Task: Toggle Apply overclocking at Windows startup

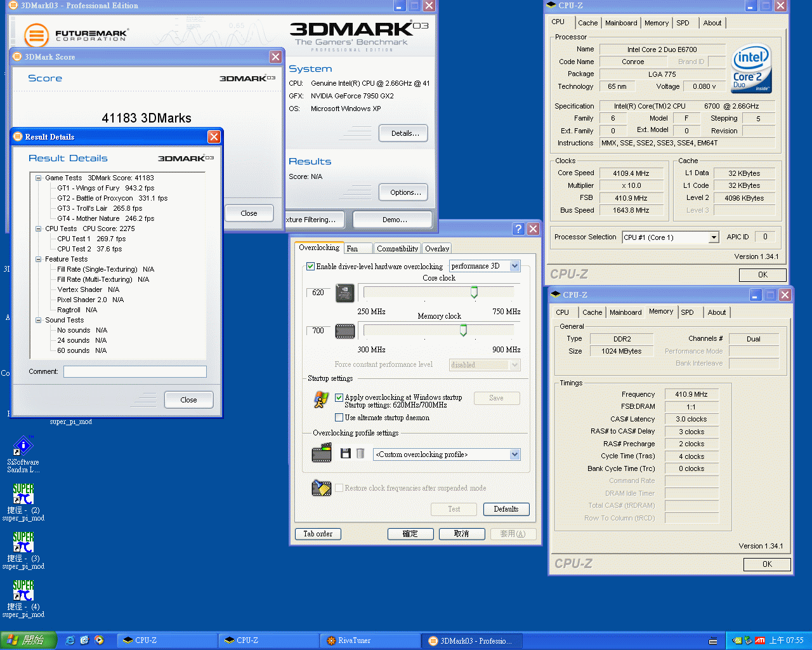Action: [x=339, y=397]
